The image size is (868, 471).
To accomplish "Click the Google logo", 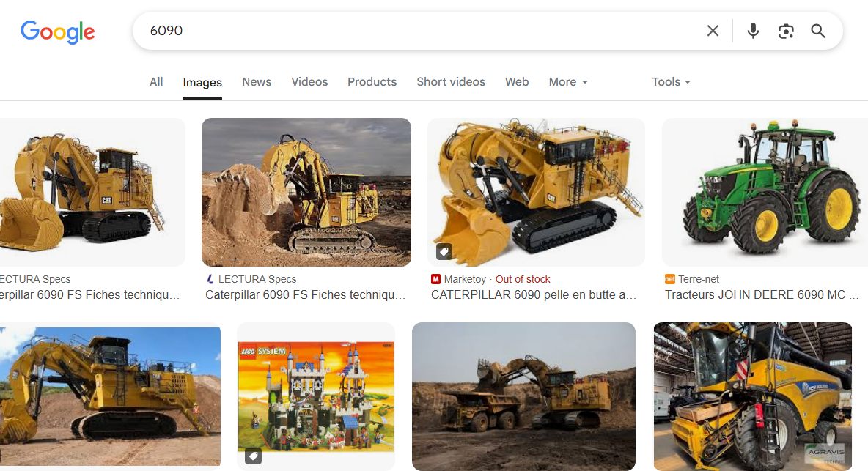I will point(58,32).
